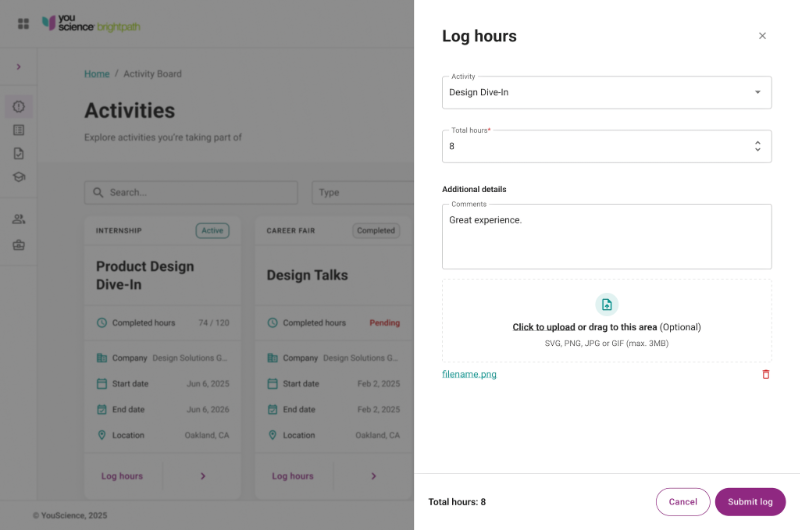Open the Type filter dropdown
The width and height of the screenshot is (800, 530).
pos(363,192)
